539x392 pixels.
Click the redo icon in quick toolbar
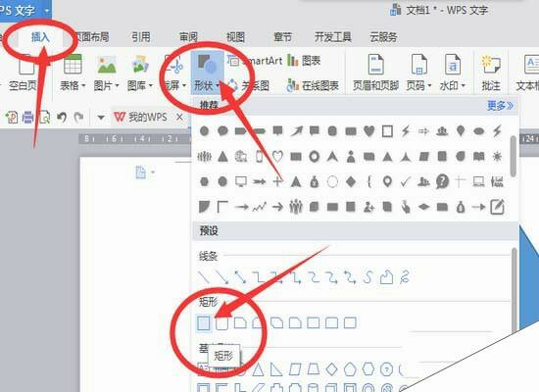[78, 118]
